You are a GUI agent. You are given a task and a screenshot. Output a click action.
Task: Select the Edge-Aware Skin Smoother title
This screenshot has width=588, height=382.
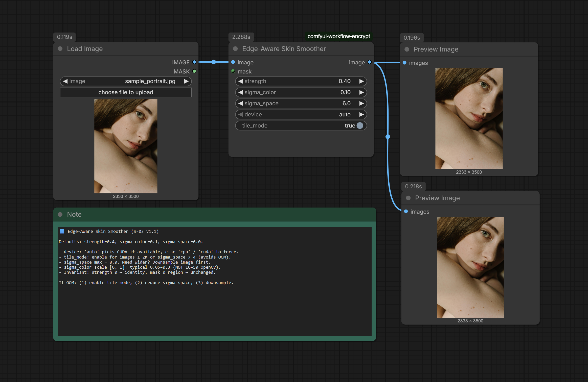coord(284,49)
